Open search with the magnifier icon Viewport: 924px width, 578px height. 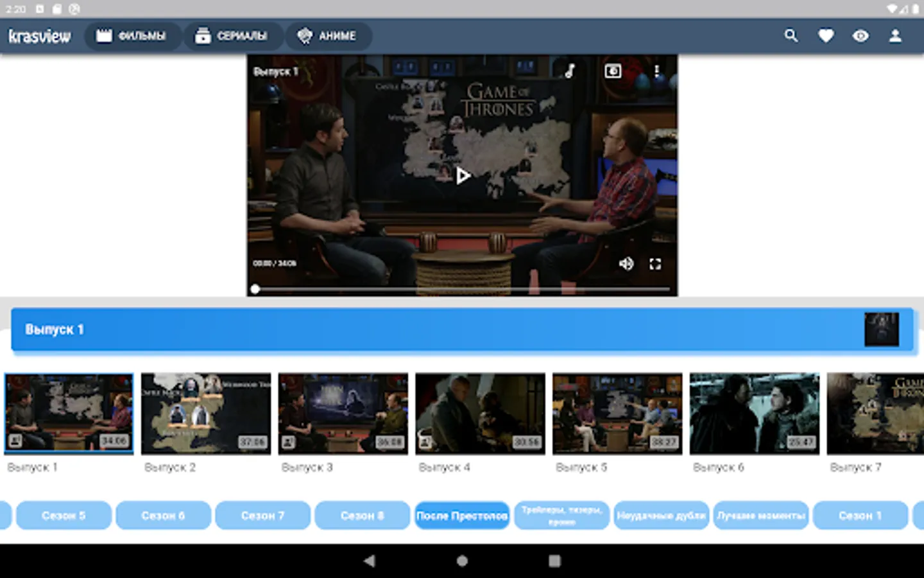coord(791,36)
